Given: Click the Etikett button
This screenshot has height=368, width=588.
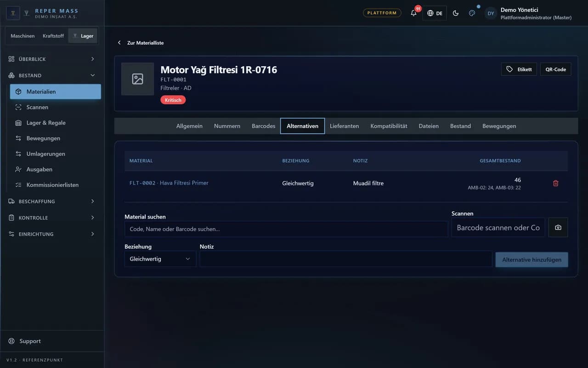Looking at the screenshot, I should pos(519,69).
